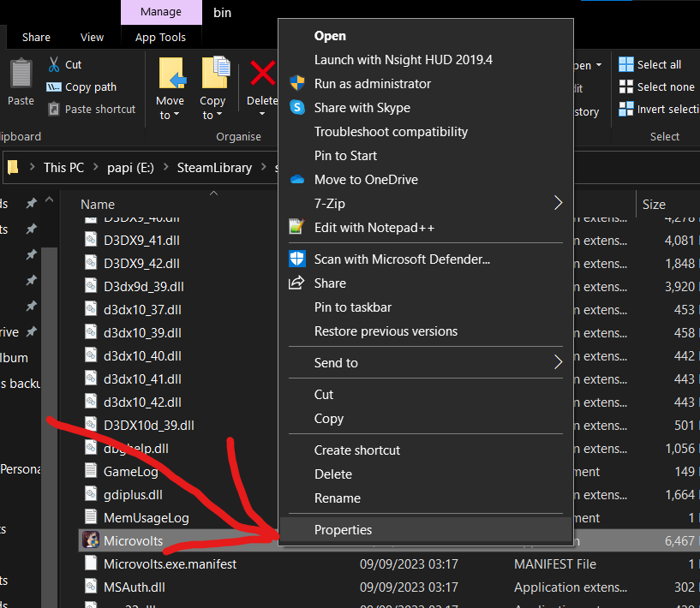Image resolution: width=700 pixels, height=608 pixels.
Task: Click the MemUsageLog text file icon
Action: point(91,517)
